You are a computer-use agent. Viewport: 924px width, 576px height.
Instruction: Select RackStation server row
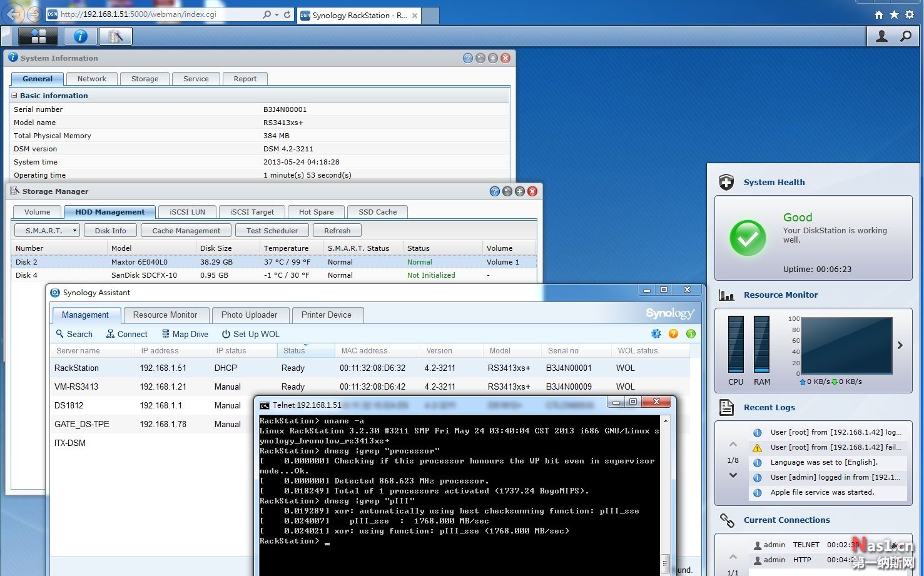coord(370,368)
